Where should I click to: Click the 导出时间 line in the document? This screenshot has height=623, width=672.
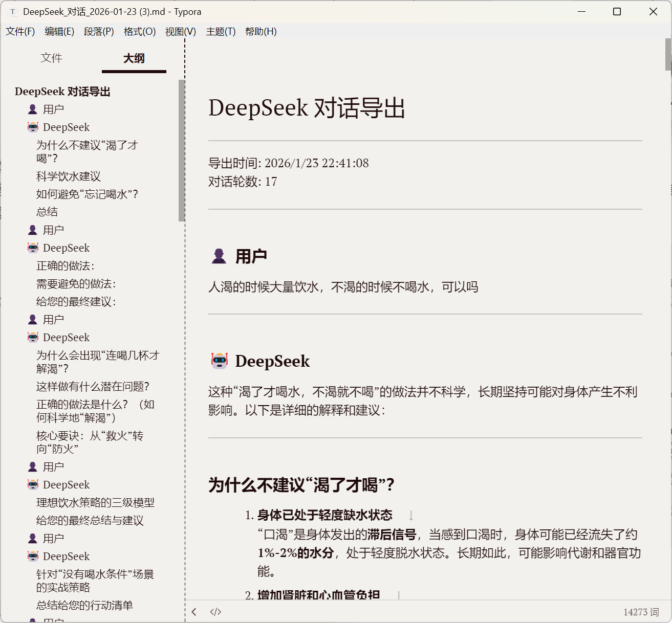tap(289, 163)
